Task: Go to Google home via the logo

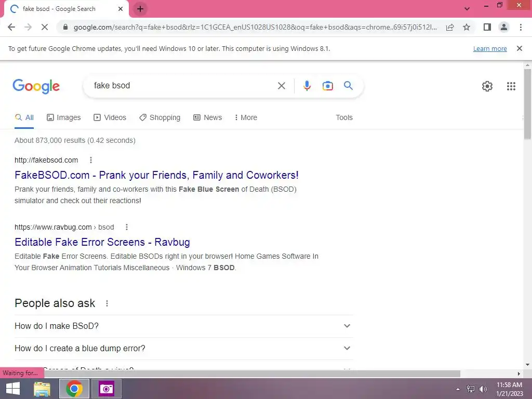Action: (36, 86)
